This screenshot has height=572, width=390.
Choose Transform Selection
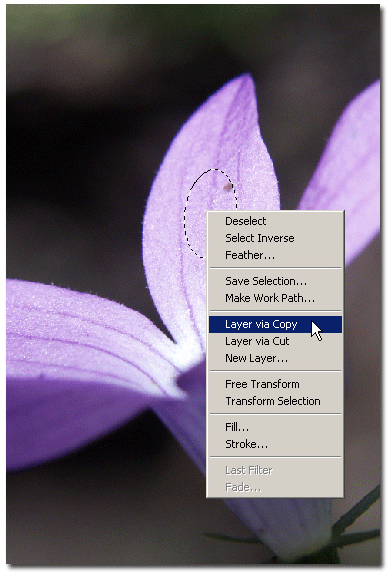(x=275, y=401)
